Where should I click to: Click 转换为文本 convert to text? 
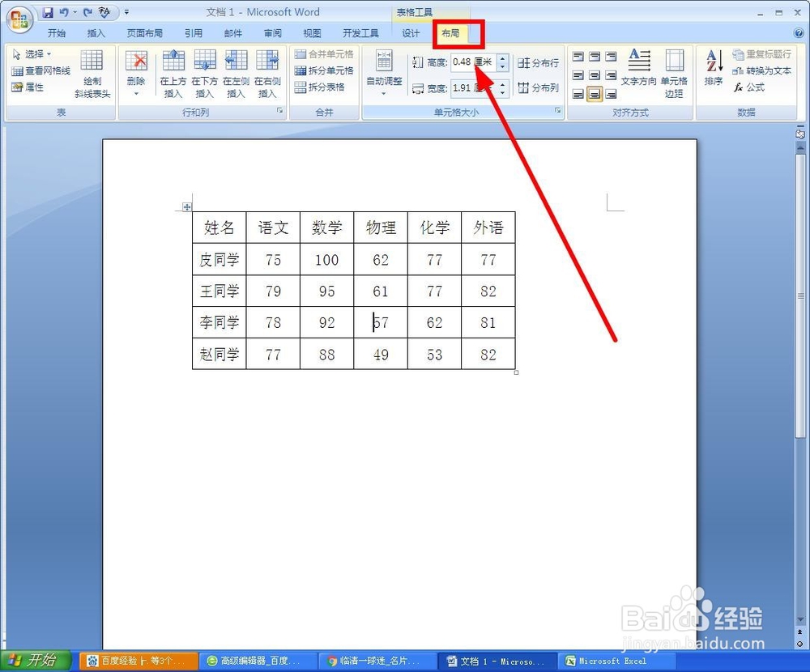[761, 70]
